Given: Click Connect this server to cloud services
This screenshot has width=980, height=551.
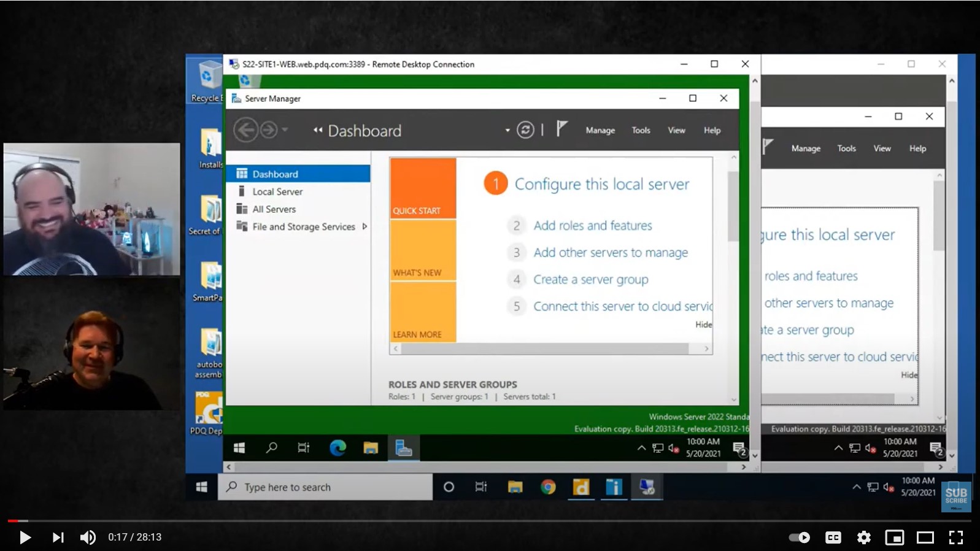Looking at the screenshot, I should pyautogui.click(x=623, y=306).
